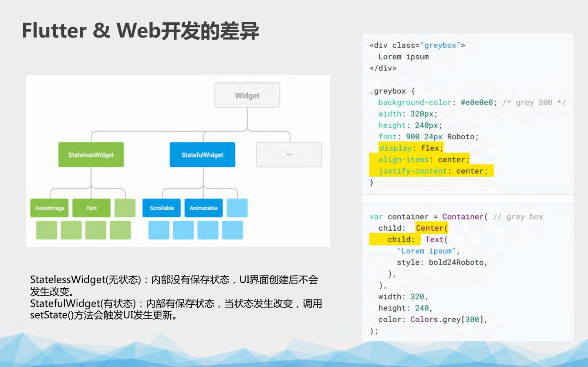Click the slide title 'Flutter & Web开发的差异'

[140, 31]
